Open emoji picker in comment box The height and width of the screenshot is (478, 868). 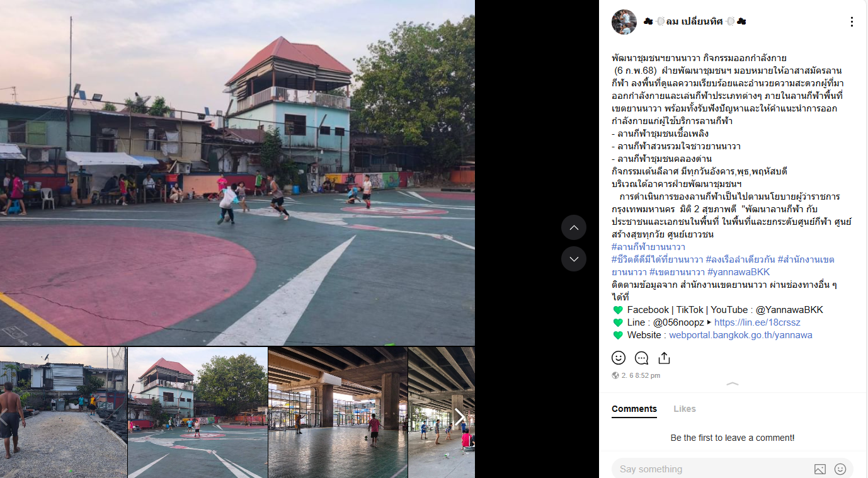point(840,469)
